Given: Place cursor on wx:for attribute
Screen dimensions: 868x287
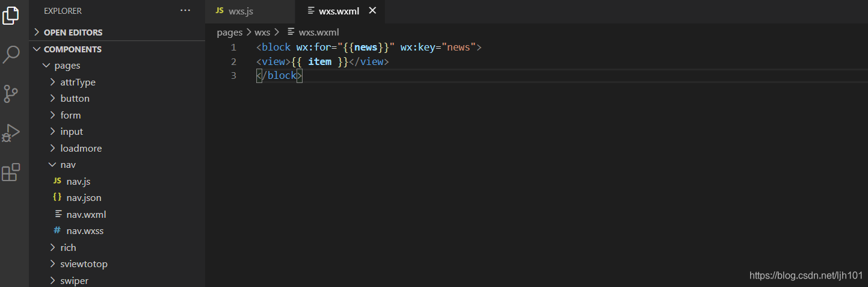Looking at the screenshot, I should (313, 48).
